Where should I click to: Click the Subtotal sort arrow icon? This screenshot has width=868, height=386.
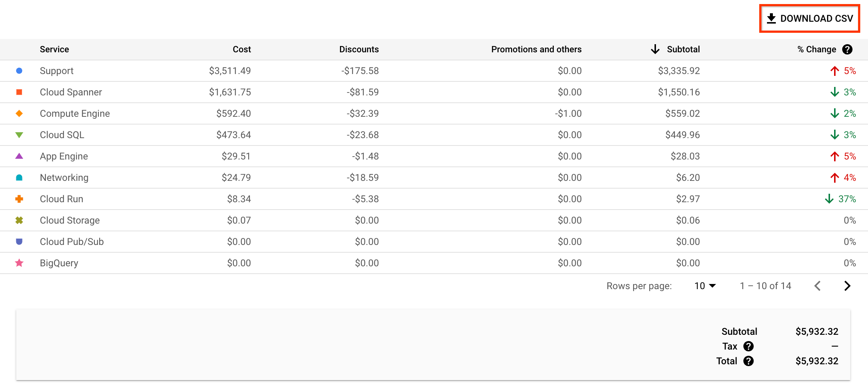pos(655,49)
